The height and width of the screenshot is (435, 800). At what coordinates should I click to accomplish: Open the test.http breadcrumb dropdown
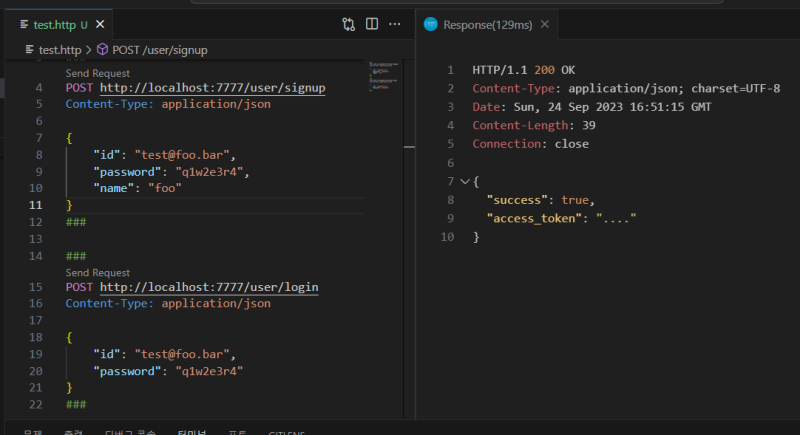click(x=62, y=49)
